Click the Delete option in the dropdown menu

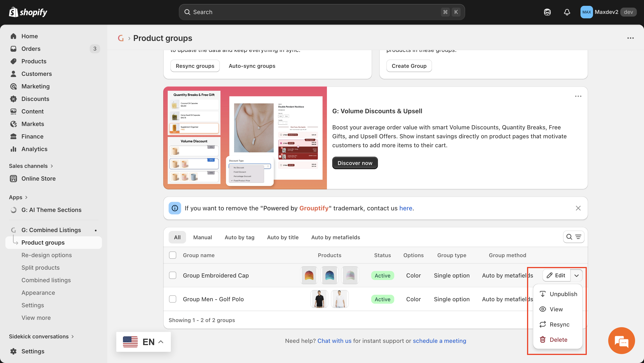tap(558, 340)
